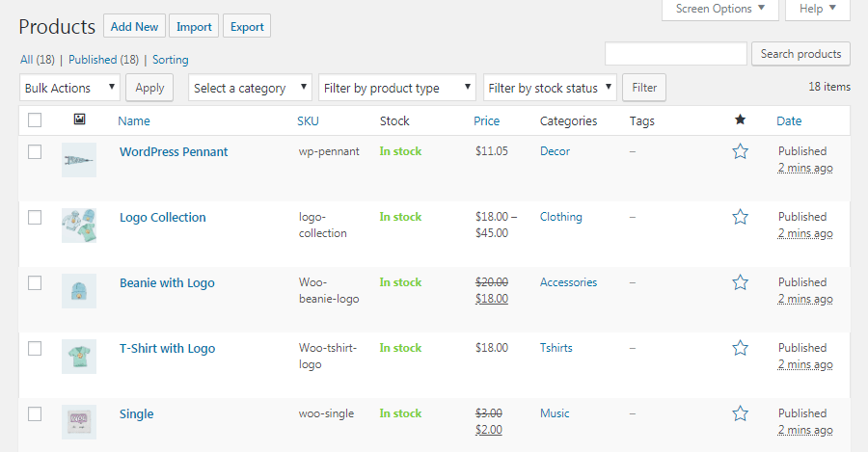
Task: Open Filter by stock status dropdown
Action: click(x=549, y=88)
